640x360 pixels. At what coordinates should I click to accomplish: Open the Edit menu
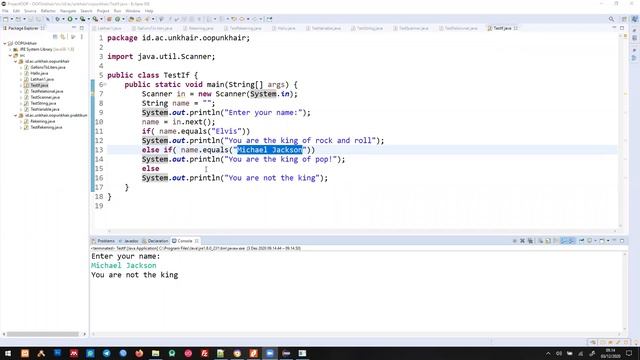(x=16, y=11)
